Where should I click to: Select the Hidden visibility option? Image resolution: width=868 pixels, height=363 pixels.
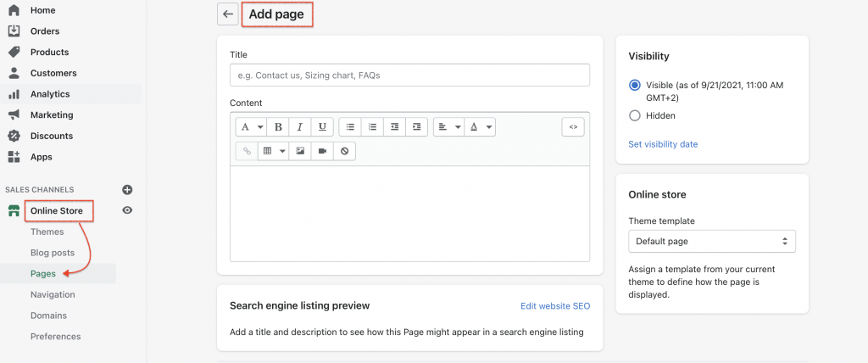[x=635, y=115]
